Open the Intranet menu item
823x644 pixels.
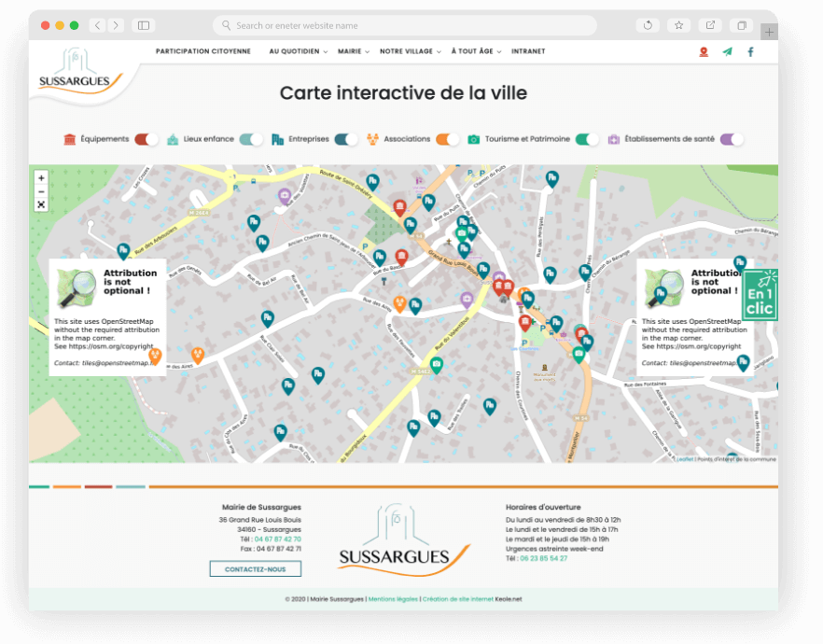(x=528, y=51)
